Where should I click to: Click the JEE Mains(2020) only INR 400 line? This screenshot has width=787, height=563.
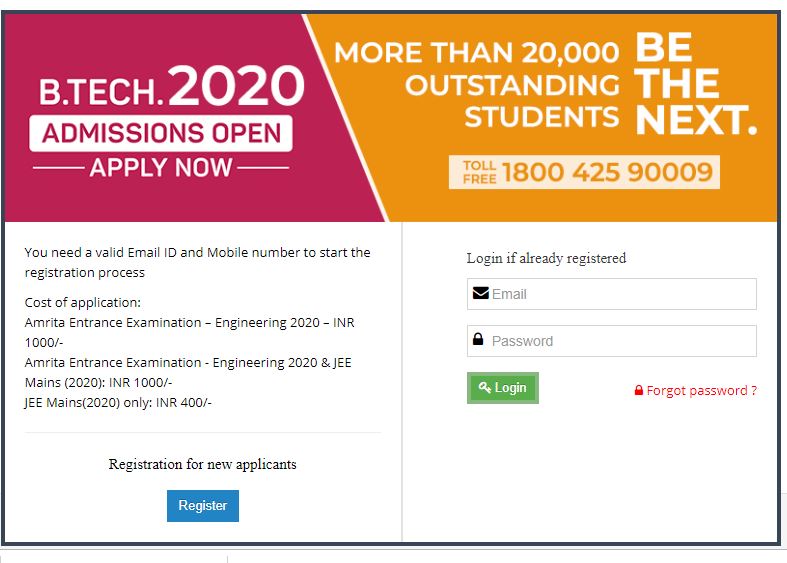coord(118,402)
